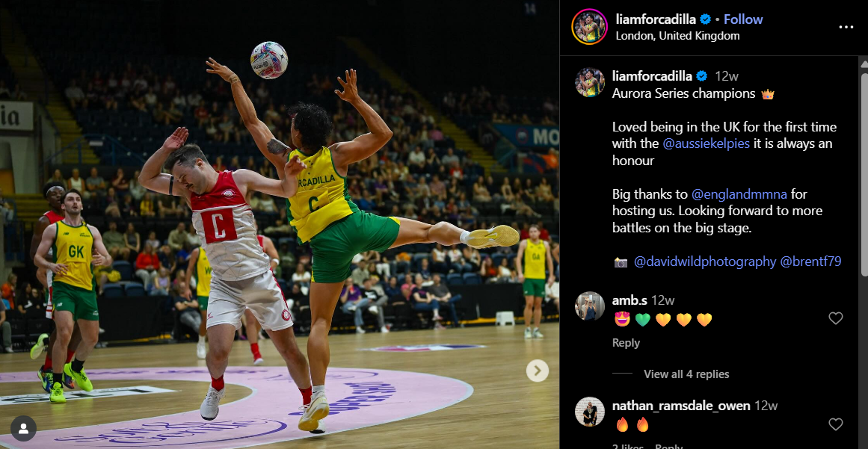The width and height of the screenshot is (868, 449).
Task: Click nathan_ramsdale_owen avatar
Action: coord(590,412)
